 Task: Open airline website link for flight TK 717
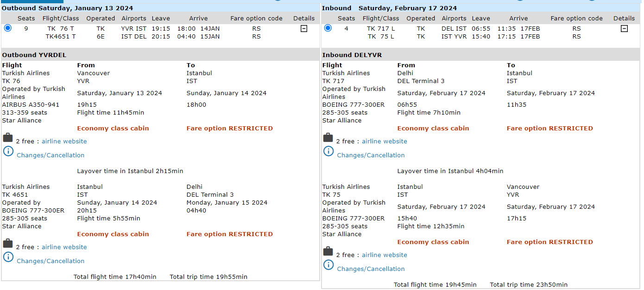pyautogui.click(x=384, y=142)
